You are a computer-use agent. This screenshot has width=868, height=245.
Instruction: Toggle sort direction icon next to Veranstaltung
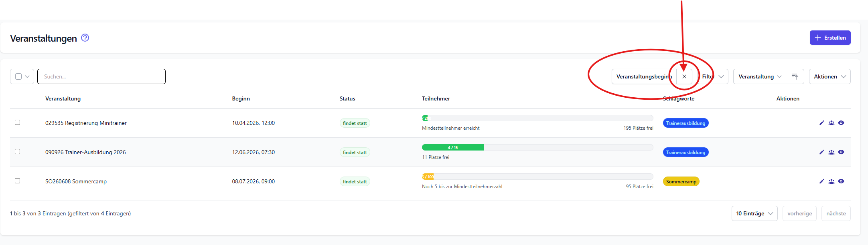pos(795,76)
